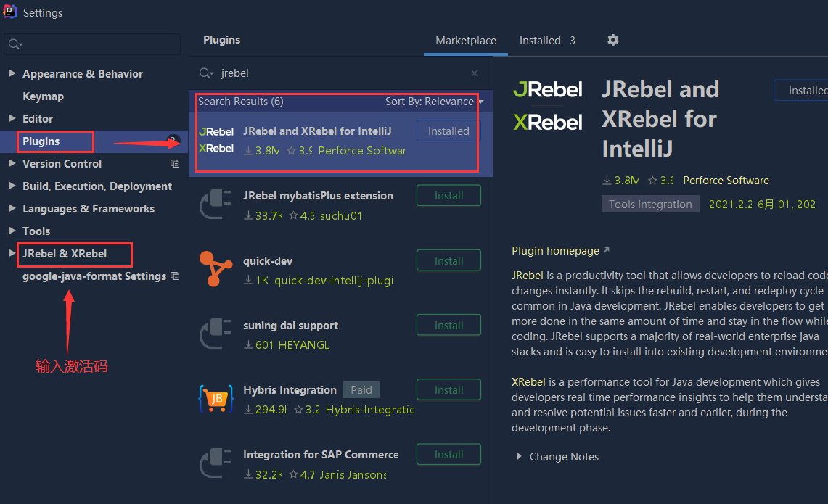
Task: Click the IntelliJ Settings window icon
Action: pos(10,12)
